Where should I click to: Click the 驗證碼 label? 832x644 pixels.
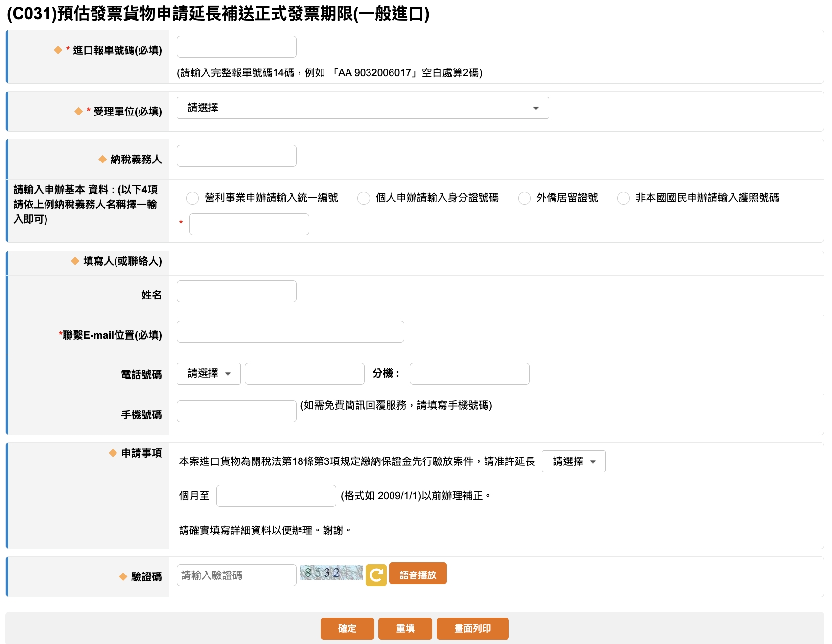(146, 577)
